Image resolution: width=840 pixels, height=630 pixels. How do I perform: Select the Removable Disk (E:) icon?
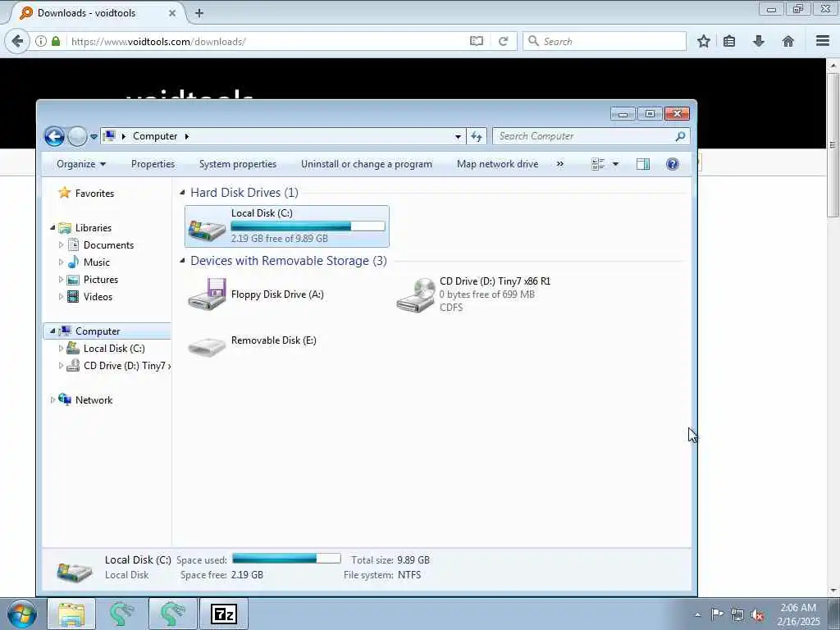(207, 346)
